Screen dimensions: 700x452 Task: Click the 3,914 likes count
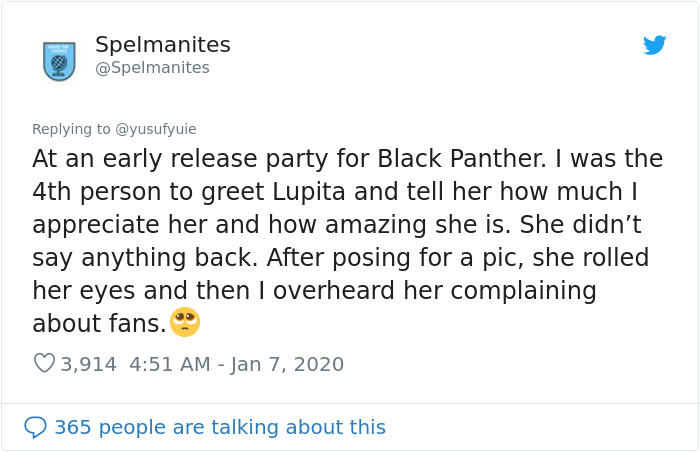point(89,364)
